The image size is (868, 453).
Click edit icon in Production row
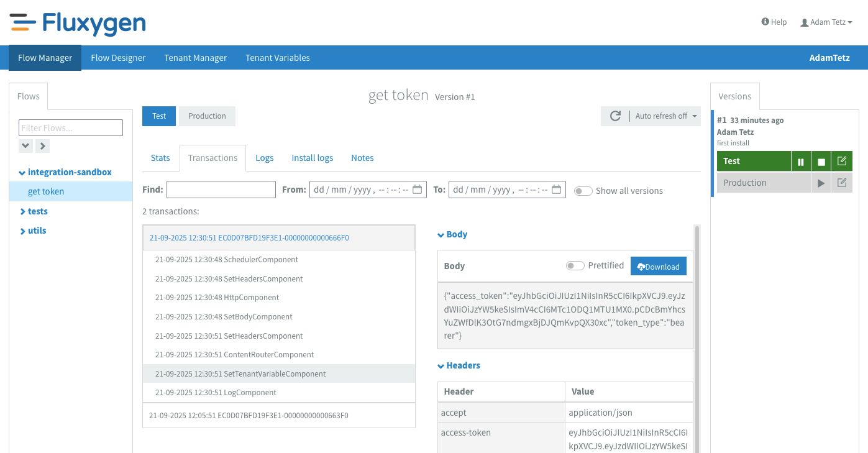click(842, 183)
